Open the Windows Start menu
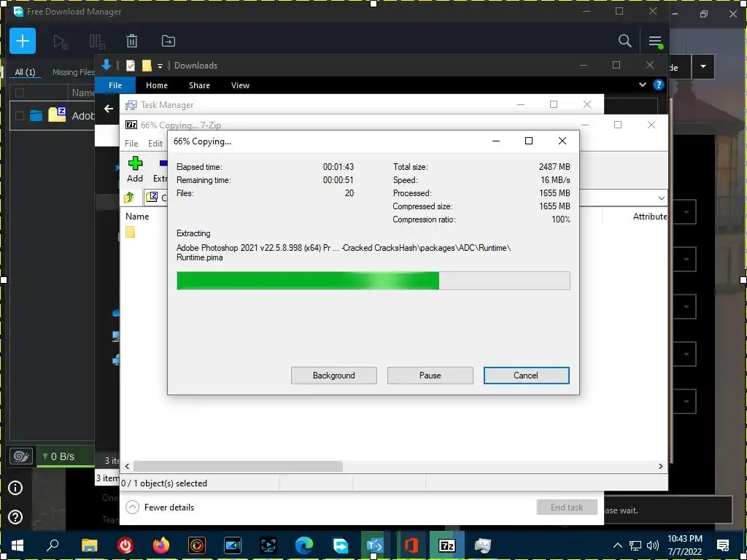Image resolution: width=747 pixels, height=560 pixels. pyautogui.click(x=18, y=545)
